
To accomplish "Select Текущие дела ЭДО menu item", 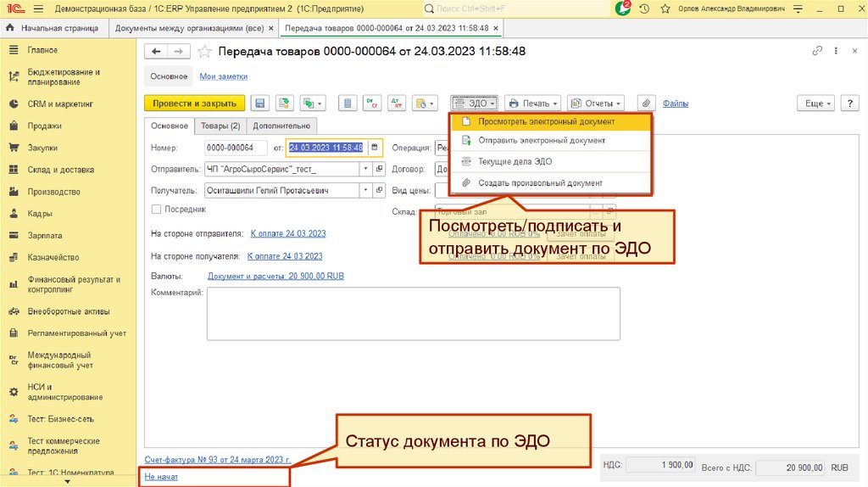I will [x=551, y=161].
